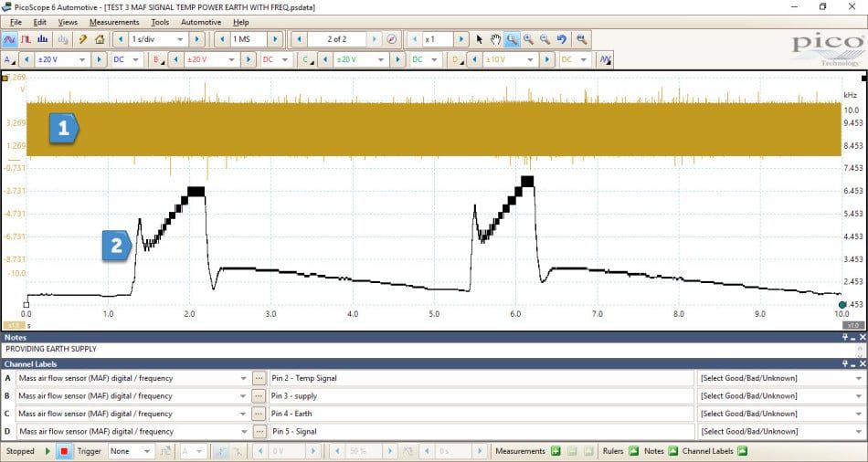Screen dimensions: 868x462
Task: Increase Channel A voltage range arrow
Action: [99, 59]
